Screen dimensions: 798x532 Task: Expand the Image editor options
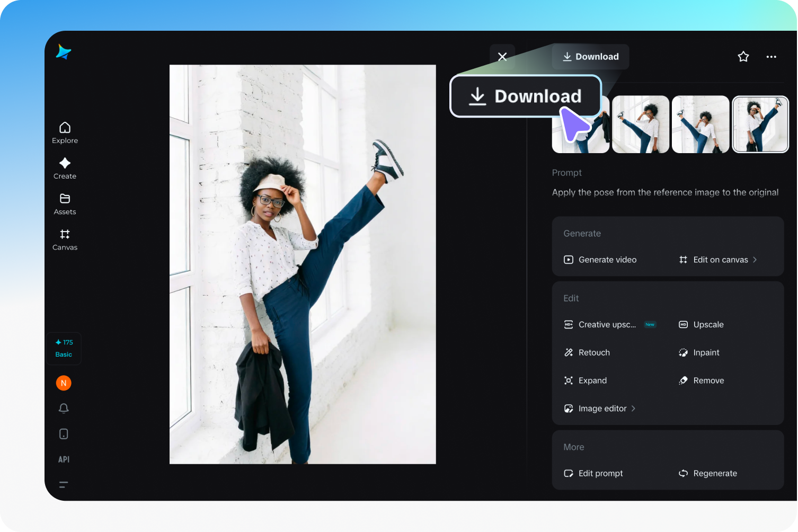633,408
